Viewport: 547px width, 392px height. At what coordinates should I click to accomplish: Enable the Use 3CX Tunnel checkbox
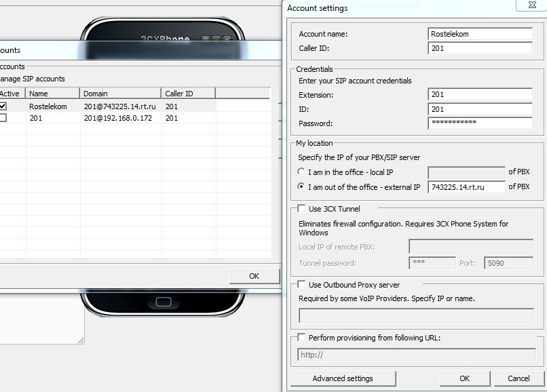point(302,209)
